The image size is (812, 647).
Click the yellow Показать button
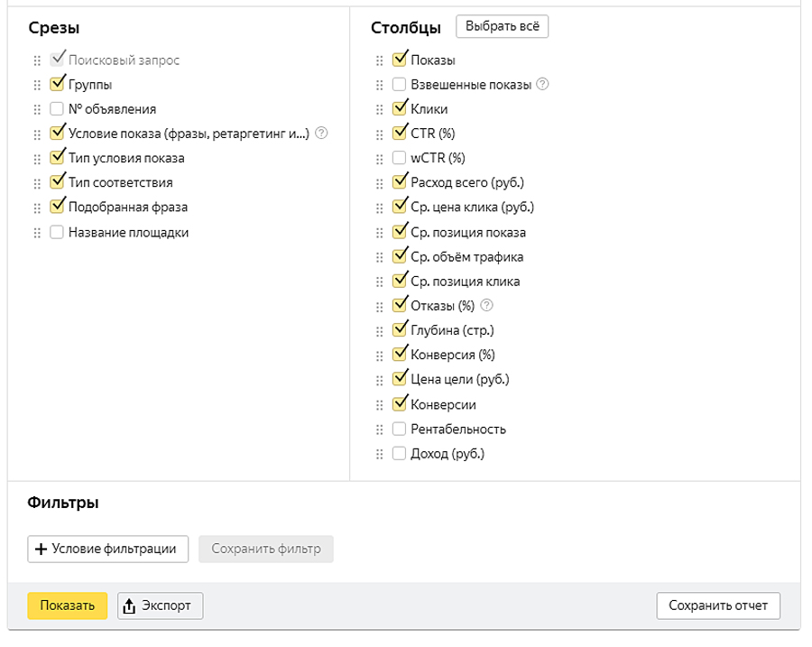pyautogui.click(x=67, y=605)
